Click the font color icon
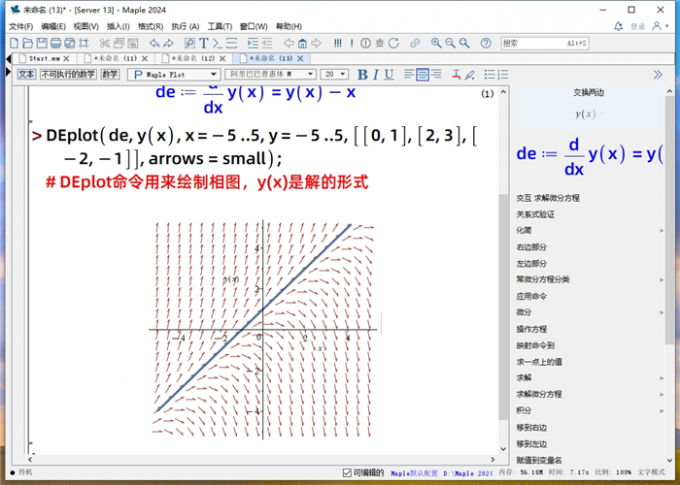This screenshot has width=680, height=485. (456, 75)
